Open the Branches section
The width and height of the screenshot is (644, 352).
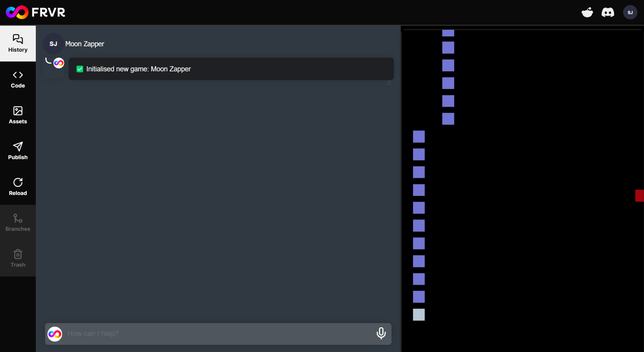(18, 222)
